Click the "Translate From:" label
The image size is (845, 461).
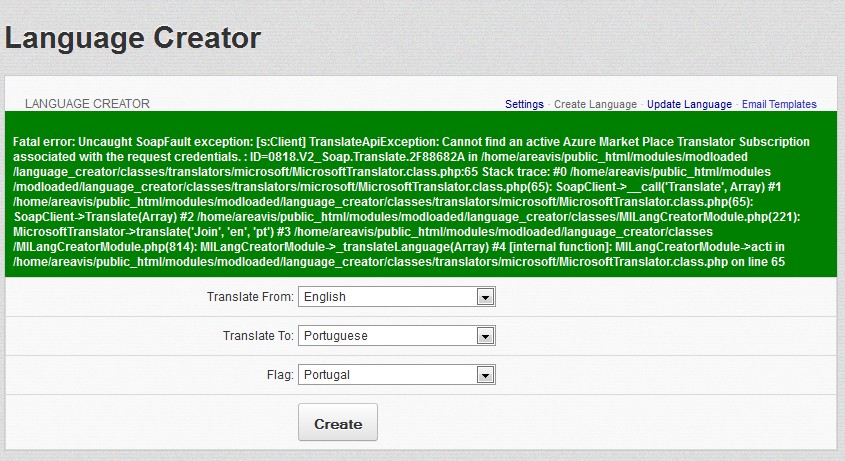pyautogui.click(x=250, y=297)
